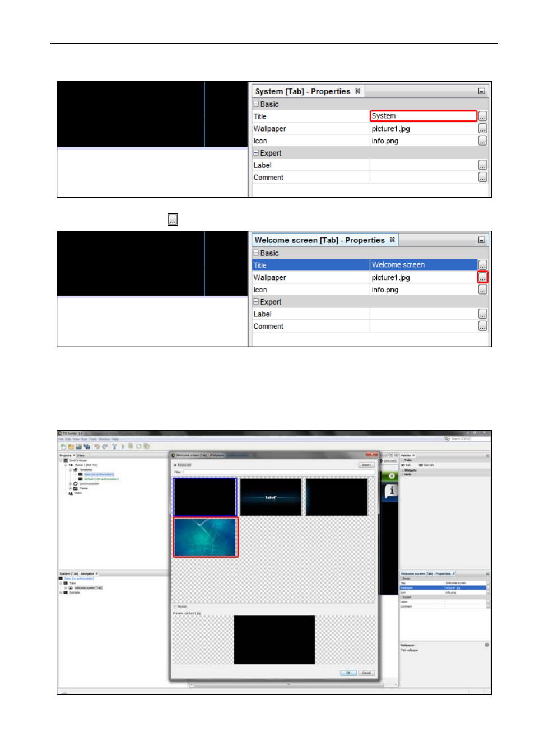The height and width of the screenshot is (756, 535).
Task: Minimize large Welcome screen [Tab] - Properties panel
Action: point(481,240)
